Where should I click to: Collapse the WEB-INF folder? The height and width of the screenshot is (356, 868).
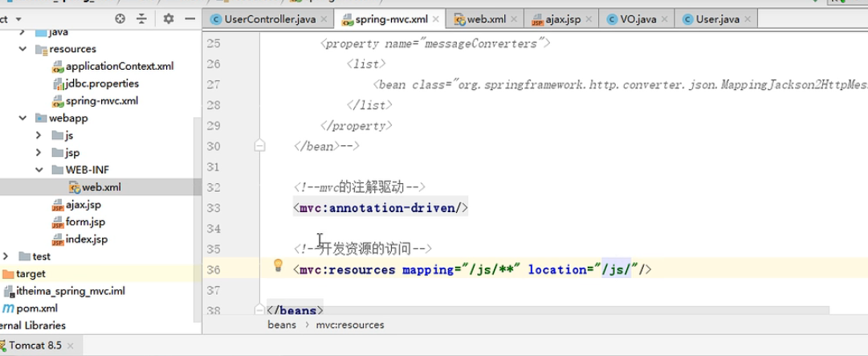coord(39,170)
